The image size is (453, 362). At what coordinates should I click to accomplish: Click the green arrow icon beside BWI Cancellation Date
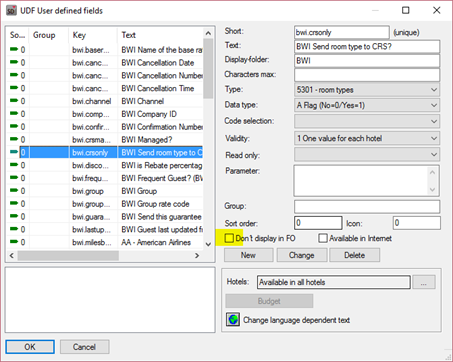click(14, 62)
